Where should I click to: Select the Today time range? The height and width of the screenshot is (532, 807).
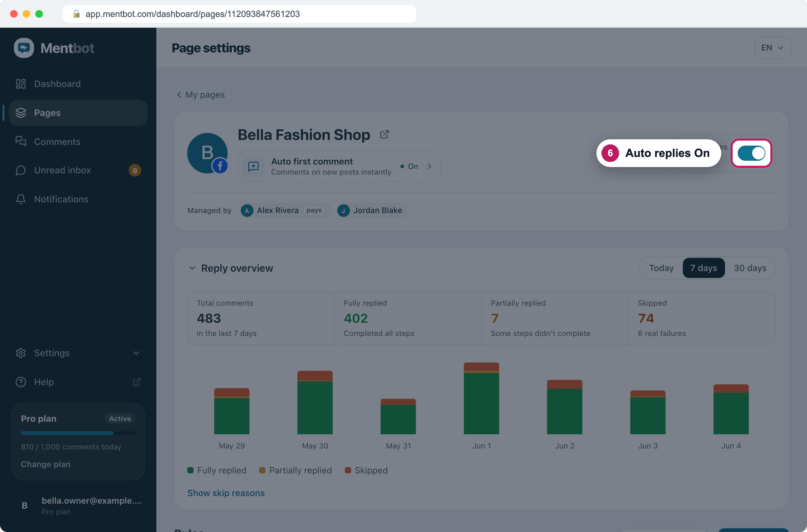[x=661, y=268]
